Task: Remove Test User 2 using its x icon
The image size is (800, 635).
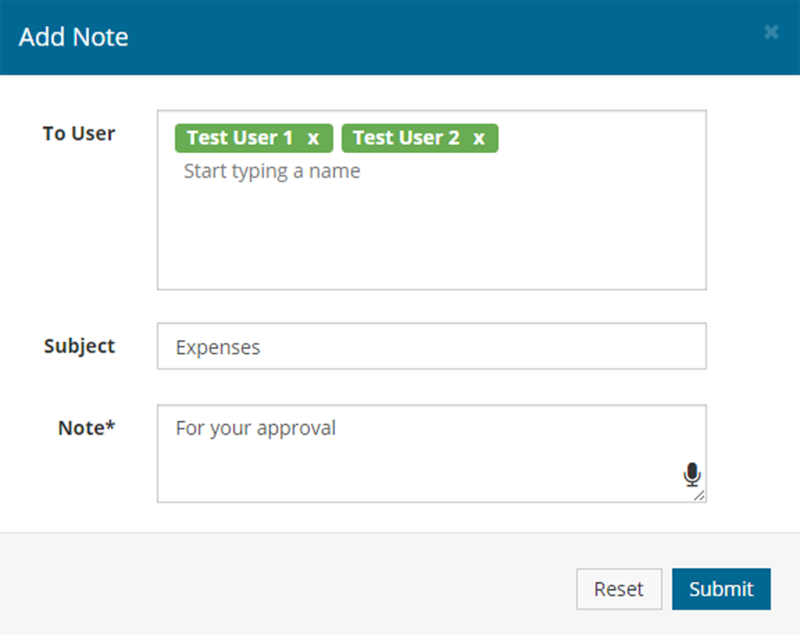Action: [x=479, y=138]
